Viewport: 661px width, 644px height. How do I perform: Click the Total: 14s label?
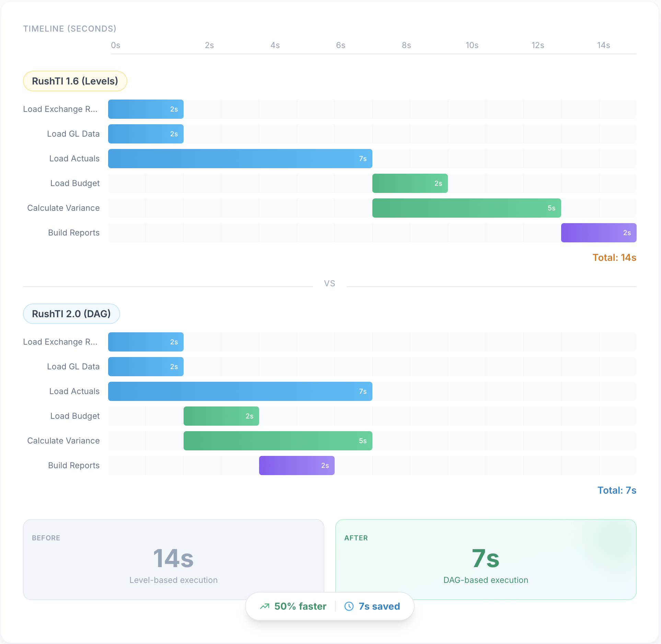[x=614, y=257]
